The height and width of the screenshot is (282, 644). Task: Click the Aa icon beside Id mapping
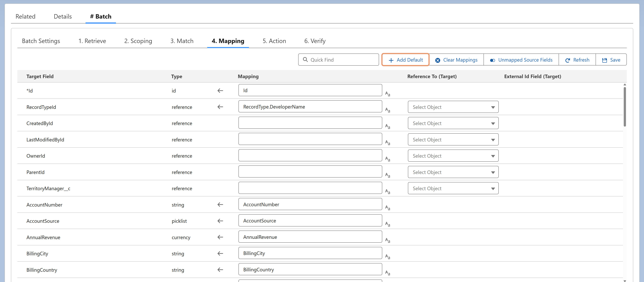click(x=387, y=94)
